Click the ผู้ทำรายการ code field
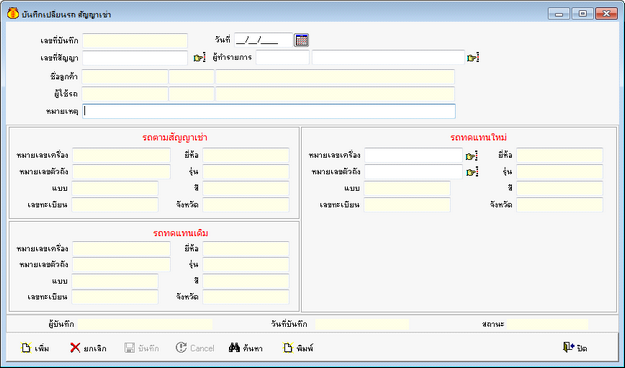The height and width of the screenshot is (368, 625). (x=283, y=57)
